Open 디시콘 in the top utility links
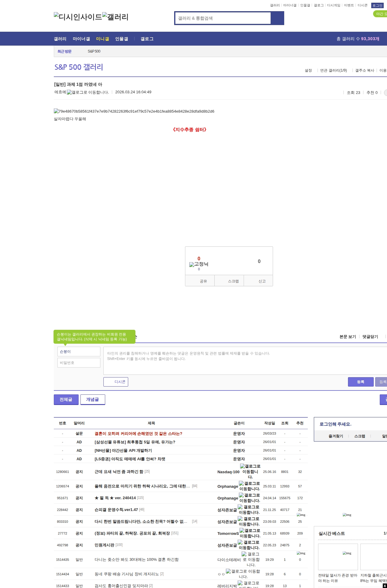The height and width of the screenshot is (588, 387). [x=363, y=5]
